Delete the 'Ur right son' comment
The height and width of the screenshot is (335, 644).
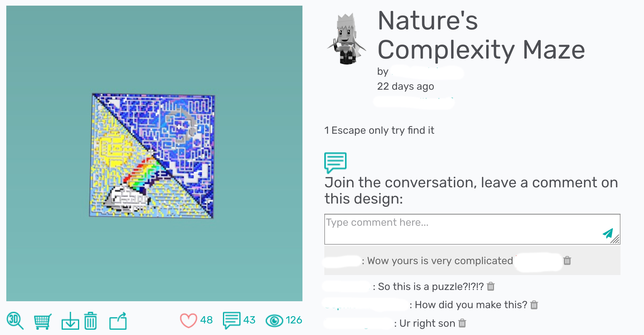click(462, 323)
